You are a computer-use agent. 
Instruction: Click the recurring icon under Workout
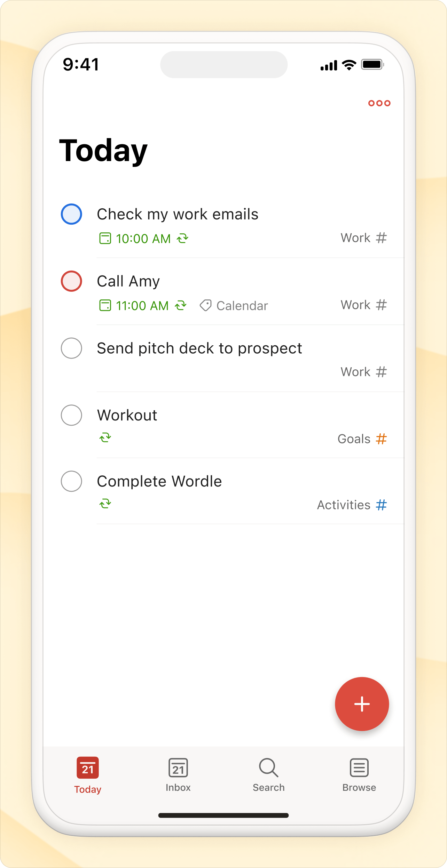(x=105, y=437)
